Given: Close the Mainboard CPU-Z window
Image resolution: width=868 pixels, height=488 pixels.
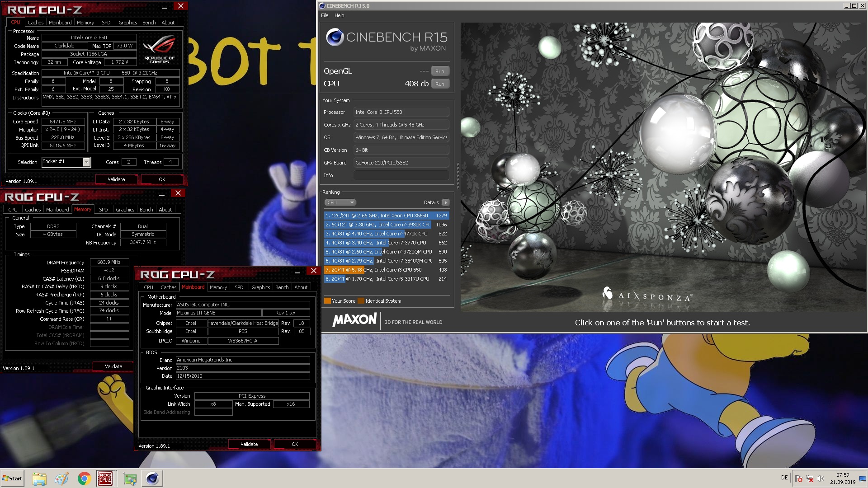Looking at the screenshot, I should pyautogui.click(x=314, y=271).
